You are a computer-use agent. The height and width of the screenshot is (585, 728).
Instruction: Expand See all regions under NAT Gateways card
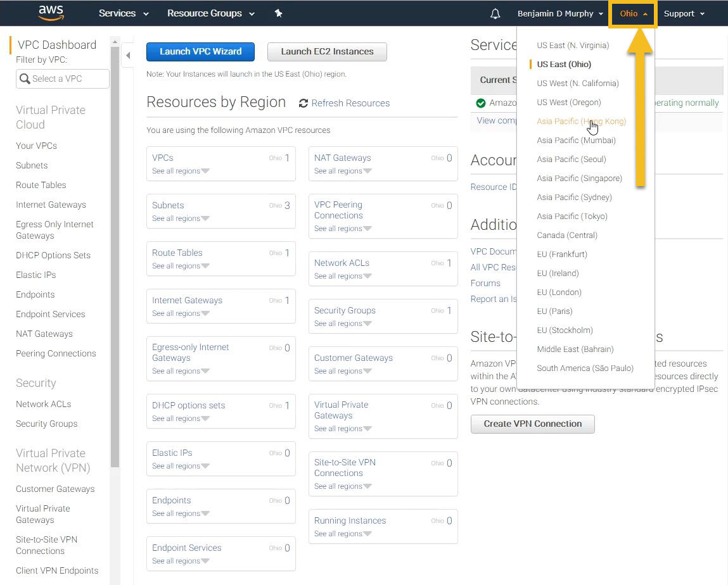click(343, 171)
